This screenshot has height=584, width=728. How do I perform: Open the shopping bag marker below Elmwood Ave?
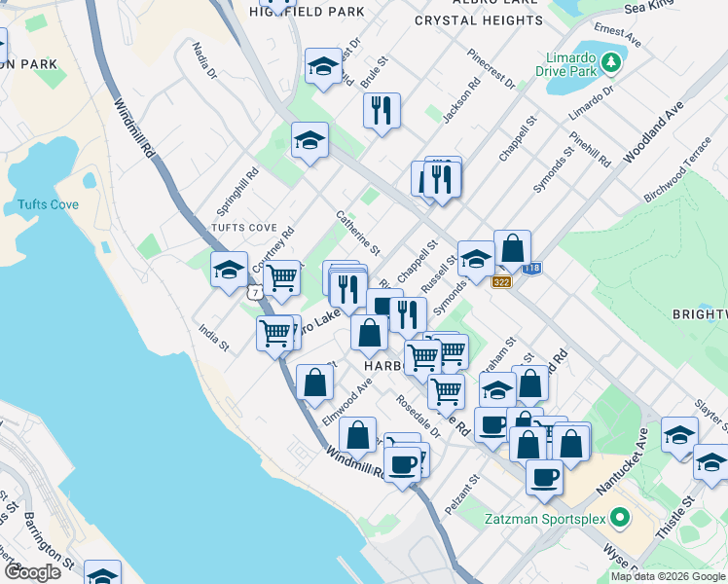pyautogui.click(x=357, y=437)
